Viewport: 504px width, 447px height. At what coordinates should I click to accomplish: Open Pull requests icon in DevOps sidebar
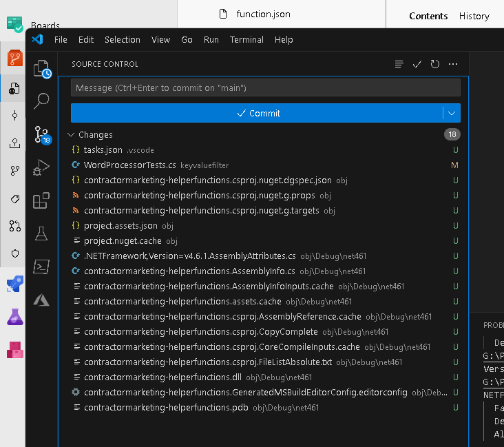tap(14, 226)
